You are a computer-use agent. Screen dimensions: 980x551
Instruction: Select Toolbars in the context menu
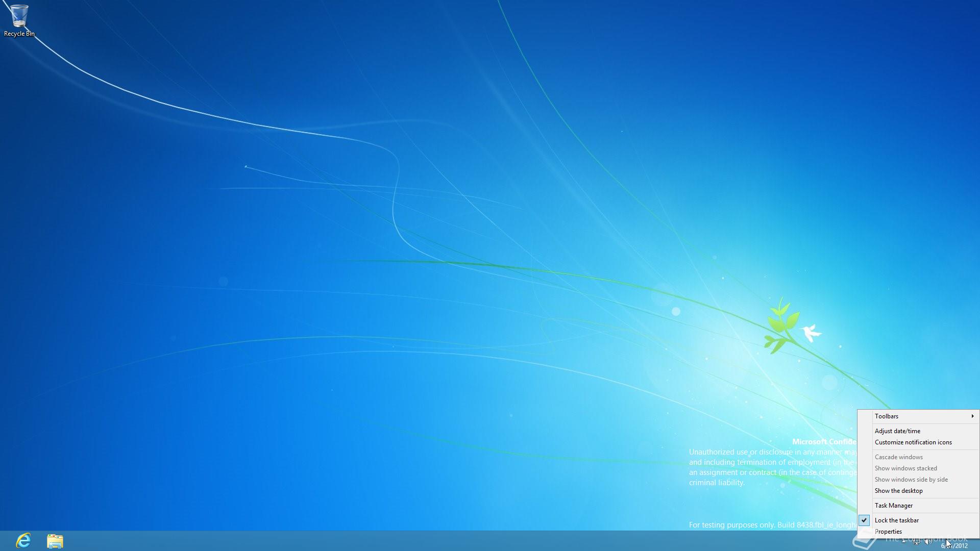coord(887,416)
